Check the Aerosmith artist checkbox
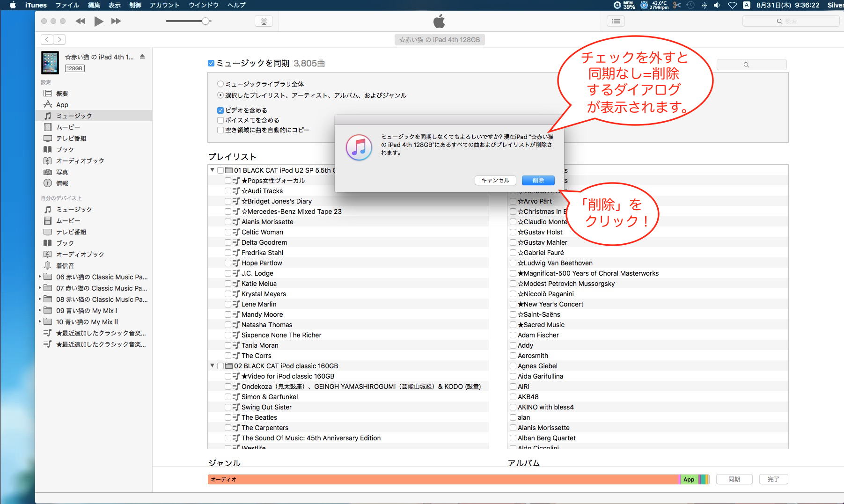Image resolution: width=844 pixels, height=504 pixels. (x=513, y=356)
